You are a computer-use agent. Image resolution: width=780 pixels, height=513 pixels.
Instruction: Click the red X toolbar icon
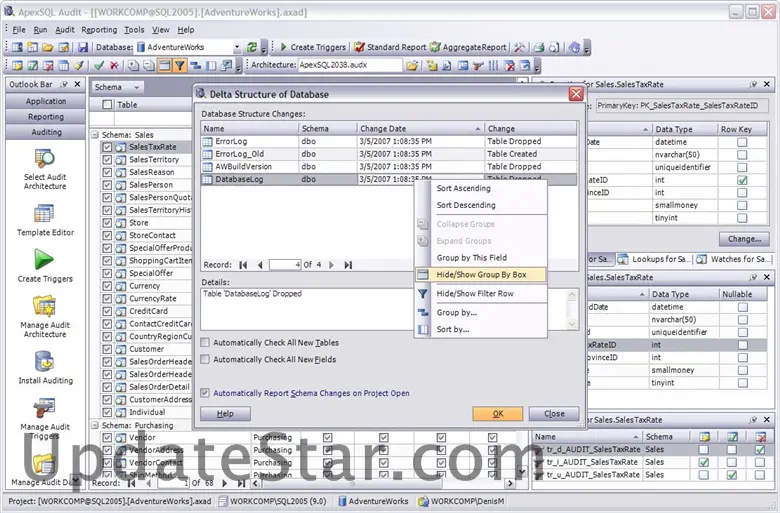114,65
